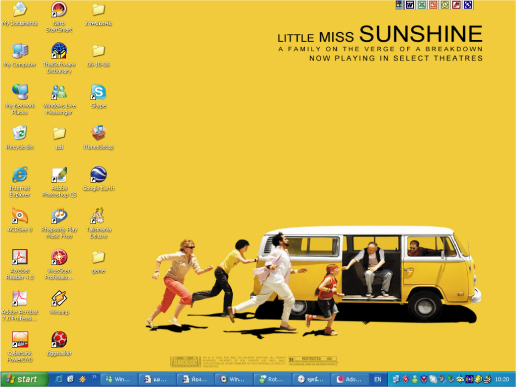This screenshot has height=387, width=516.
Task: Select the My Computer desktop icon
Action: 20,55
